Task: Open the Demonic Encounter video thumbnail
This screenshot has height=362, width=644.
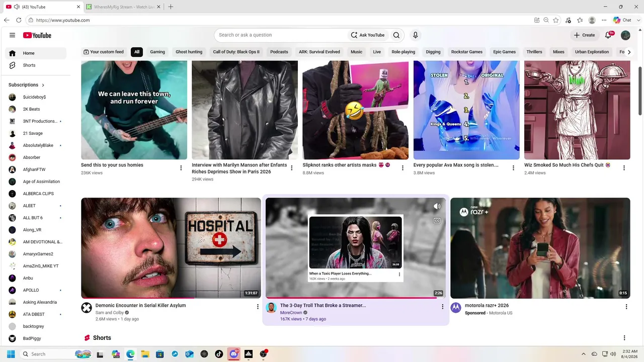Action: (x=171, y=248)
